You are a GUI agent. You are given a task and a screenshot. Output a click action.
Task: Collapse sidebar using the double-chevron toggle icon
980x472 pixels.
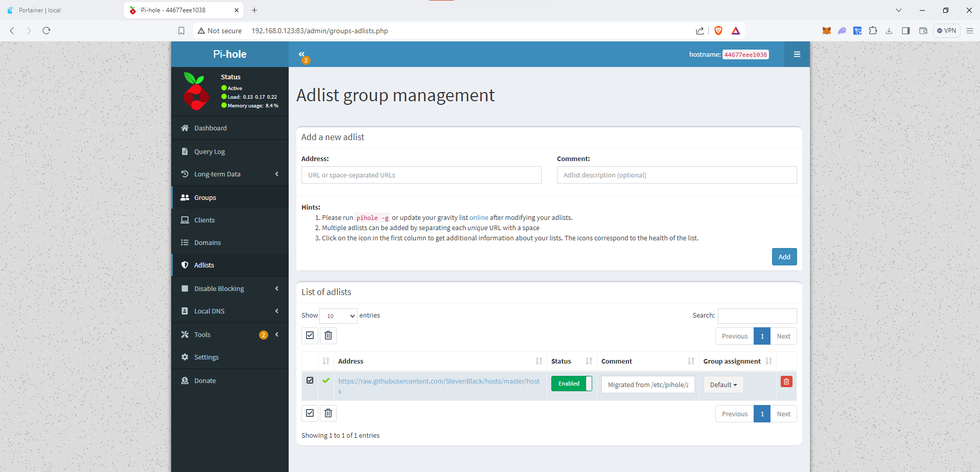pyautogui.click(x=301, y=54)
